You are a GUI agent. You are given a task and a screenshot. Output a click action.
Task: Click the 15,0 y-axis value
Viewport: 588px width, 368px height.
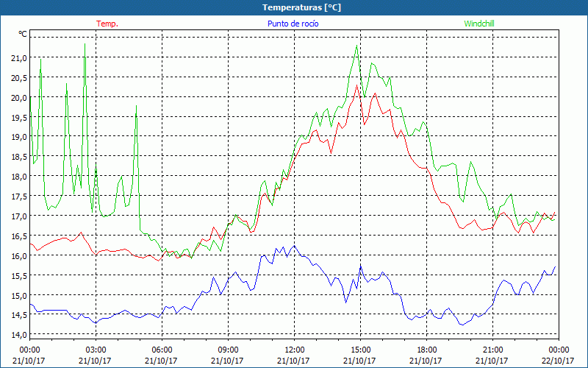(20, 296)
